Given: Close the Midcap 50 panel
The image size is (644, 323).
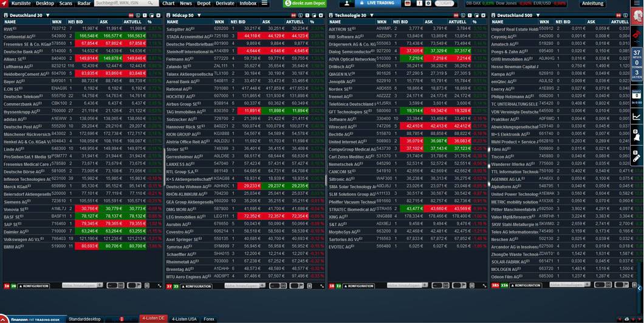Looking at the screenshot, I should pos(321,15).
